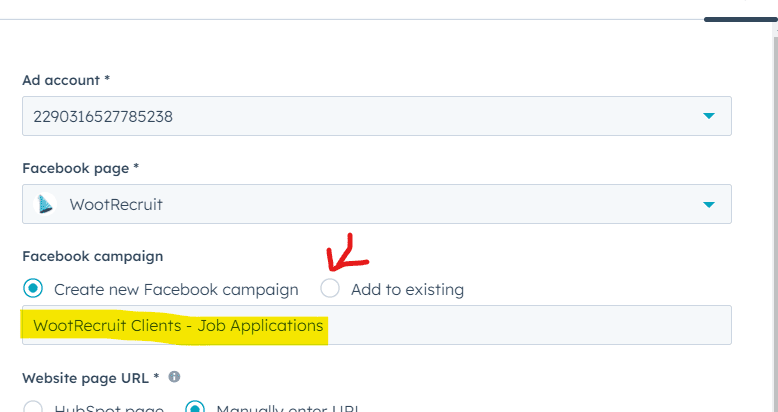Click the Facebook page field label
This screenshot has width=778, height=412.
pos(80,167)
